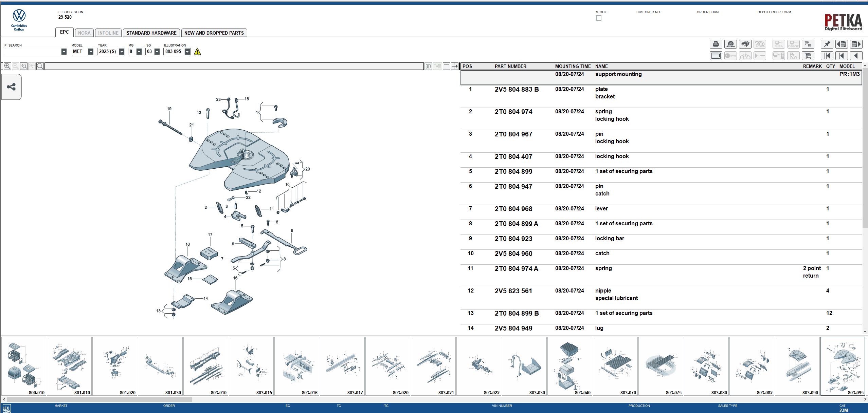Image resolution: width=868 pixels, height=413 pixels.
Task: Click the share icon beside the drawing
Action: pos(11,87)
